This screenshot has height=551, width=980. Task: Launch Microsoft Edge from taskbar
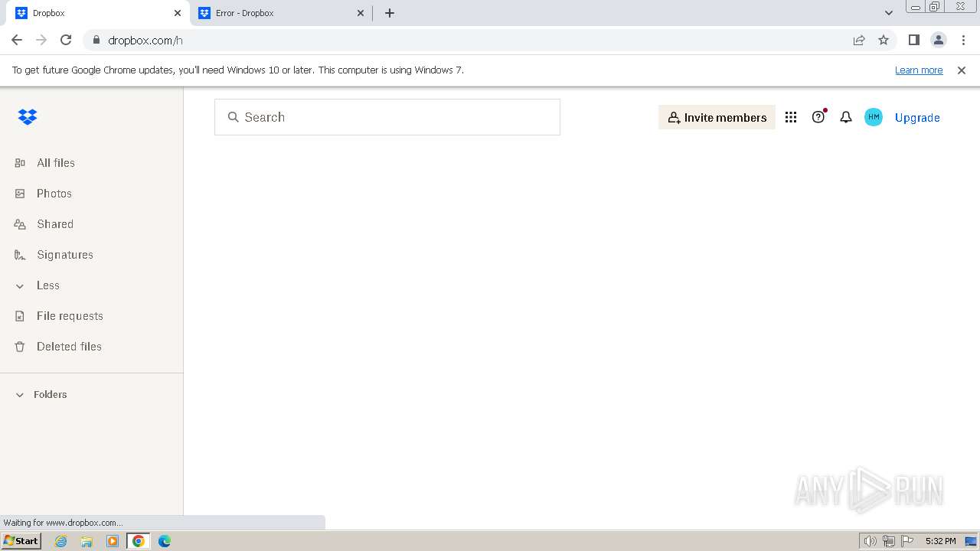pyautogui.click(x=165, y=541)
